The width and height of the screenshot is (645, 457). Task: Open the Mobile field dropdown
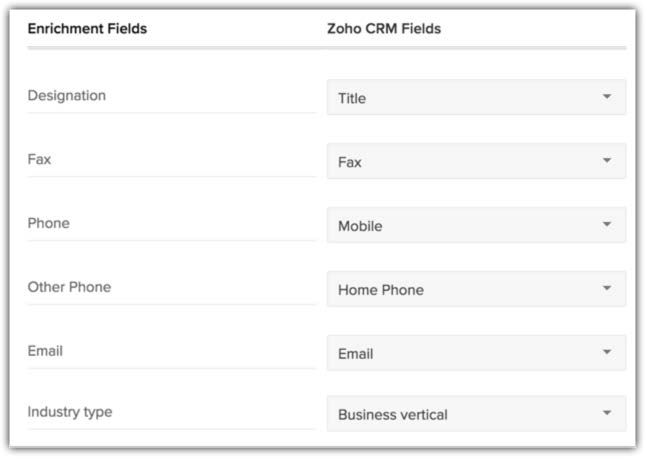476,225
